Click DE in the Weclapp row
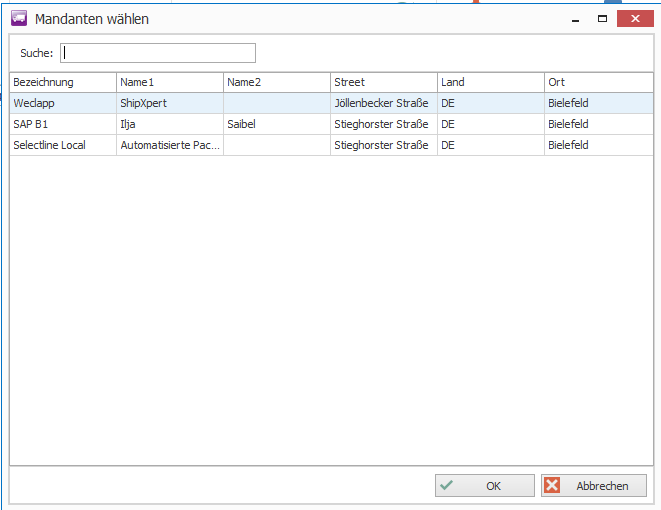 (491, 103)
